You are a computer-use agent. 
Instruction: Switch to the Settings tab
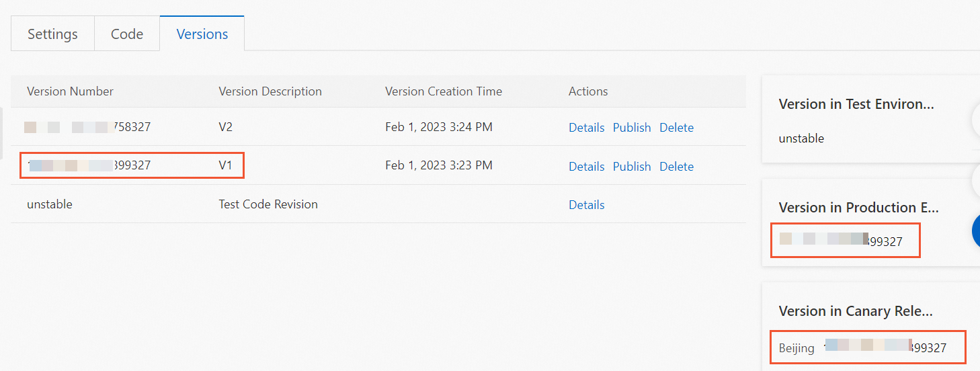52,34
